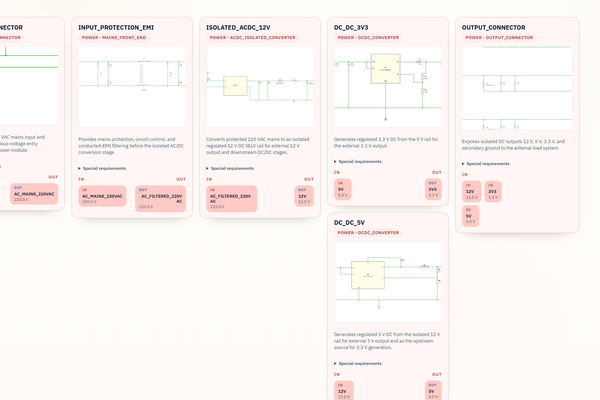Select 12V input port on OUTPUT_CONNECTOR

471,191
